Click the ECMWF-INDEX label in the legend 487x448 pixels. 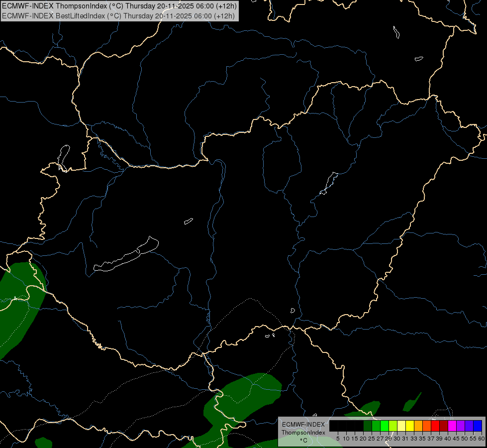tap(303, 425)
